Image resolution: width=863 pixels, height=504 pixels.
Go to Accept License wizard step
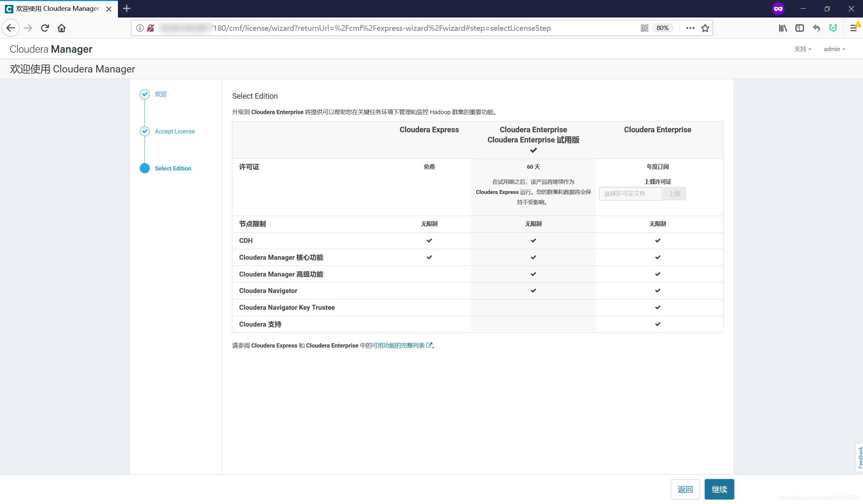tap(175, 131)
